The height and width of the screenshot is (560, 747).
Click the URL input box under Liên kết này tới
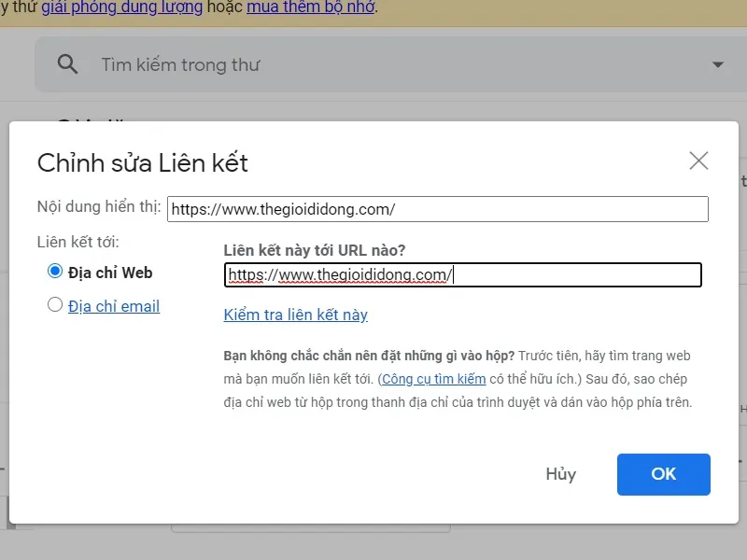point(462,274)
